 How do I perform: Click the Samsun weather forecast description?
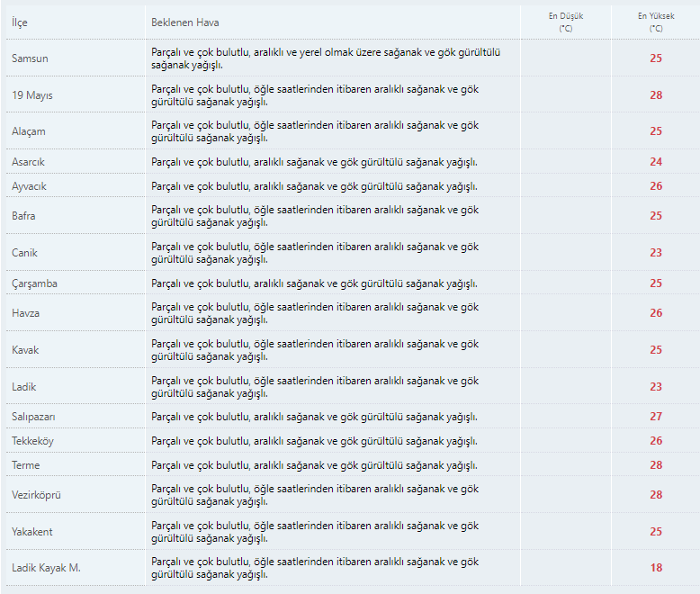point(326,58)
